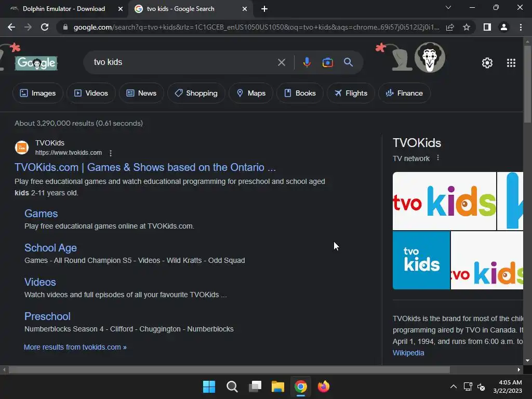
Task: Open the Windows Start menu
Action: pos(209,387)
